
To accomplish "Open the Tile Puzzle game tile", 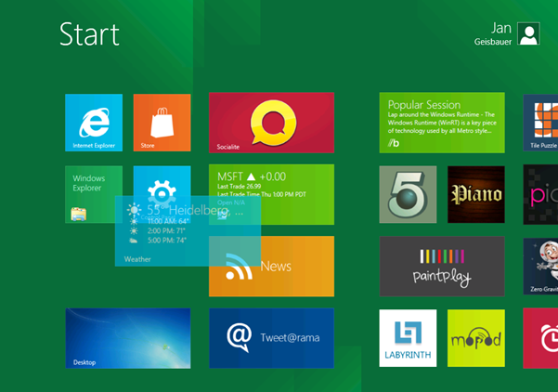I will (540, 123).
